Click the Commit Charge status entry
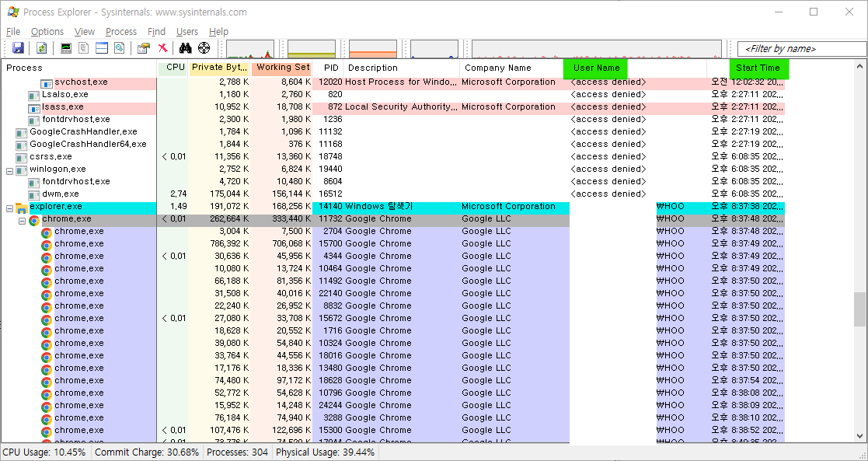 coord(147,452)
